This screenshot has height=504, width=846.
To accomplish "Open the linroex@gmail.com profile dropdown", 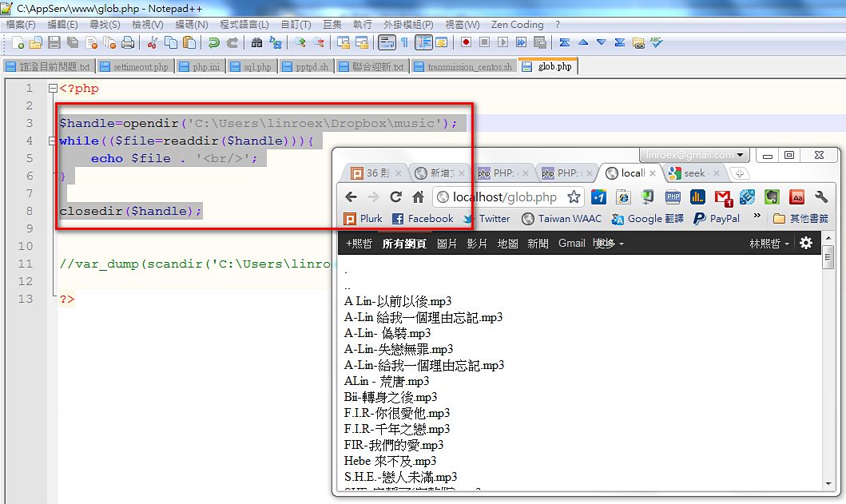I will tap(695, 155).
